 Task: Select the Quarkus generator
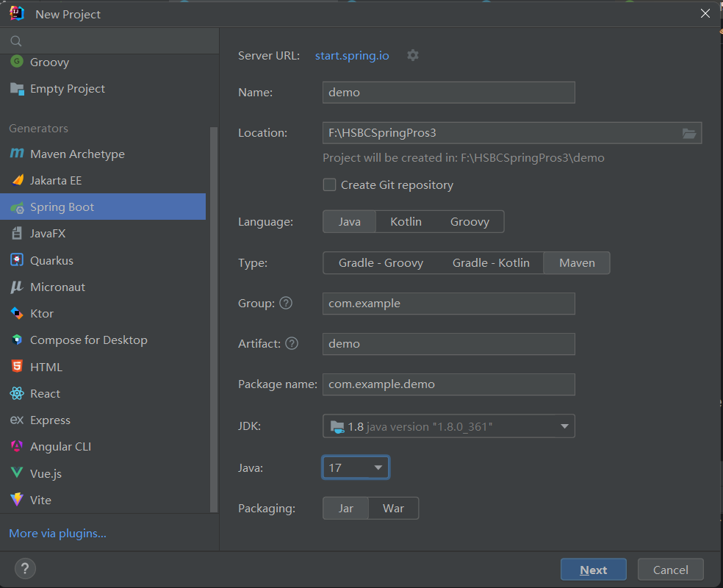[x=51, y=260]
